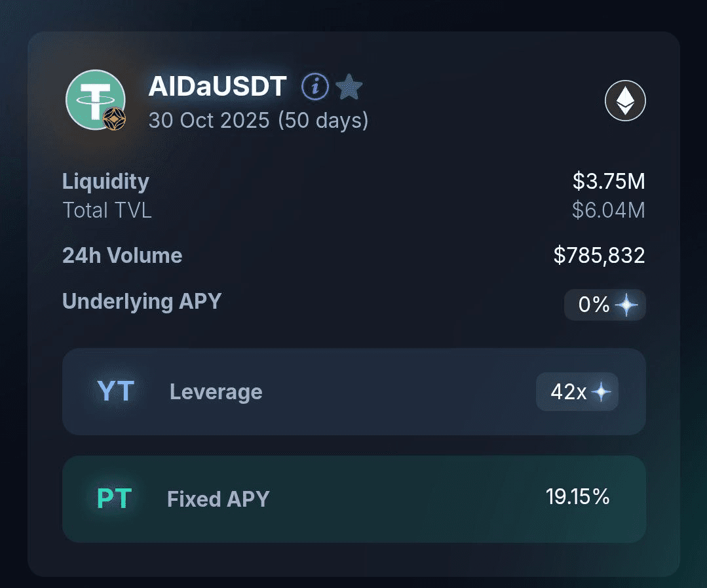Toggle the favorite star for AIDaUSDT
707x588 pixels.
349,87
